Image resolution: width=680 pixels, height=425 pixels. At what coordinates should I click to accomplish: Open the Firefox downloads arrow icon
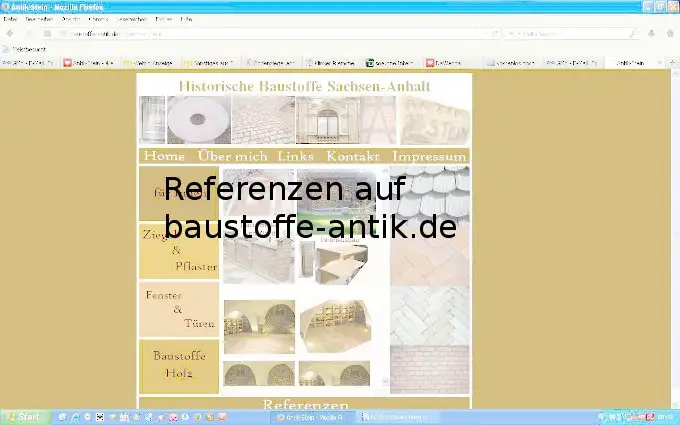coord(651,34)
